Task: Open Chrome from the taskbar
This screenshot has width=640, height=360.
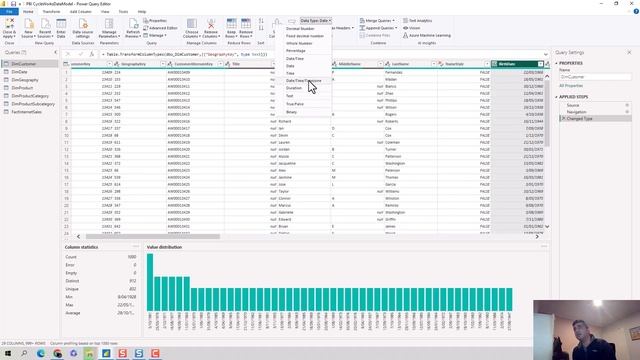Action: click(x=57, y=353)
